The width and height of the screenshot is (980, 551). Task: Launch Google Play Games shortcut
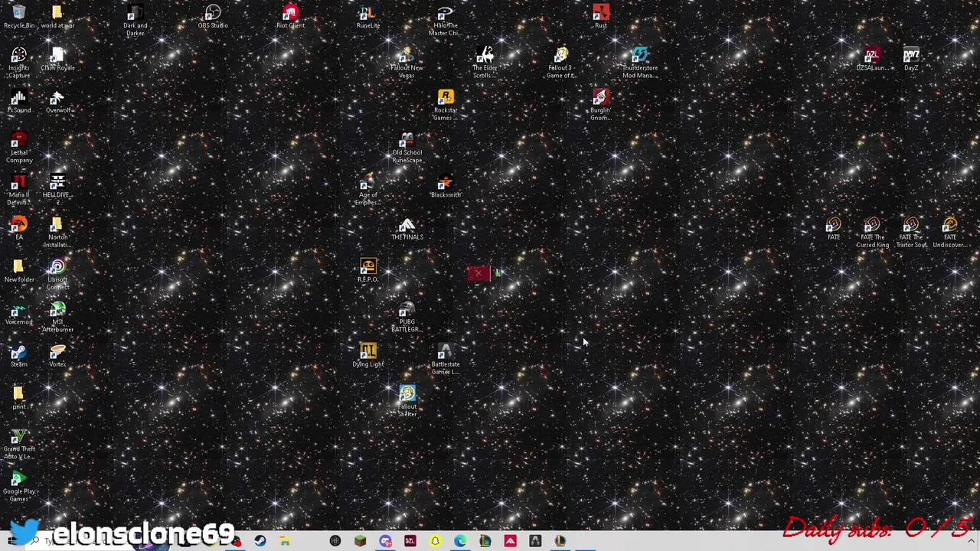click(x=19, y=485)
